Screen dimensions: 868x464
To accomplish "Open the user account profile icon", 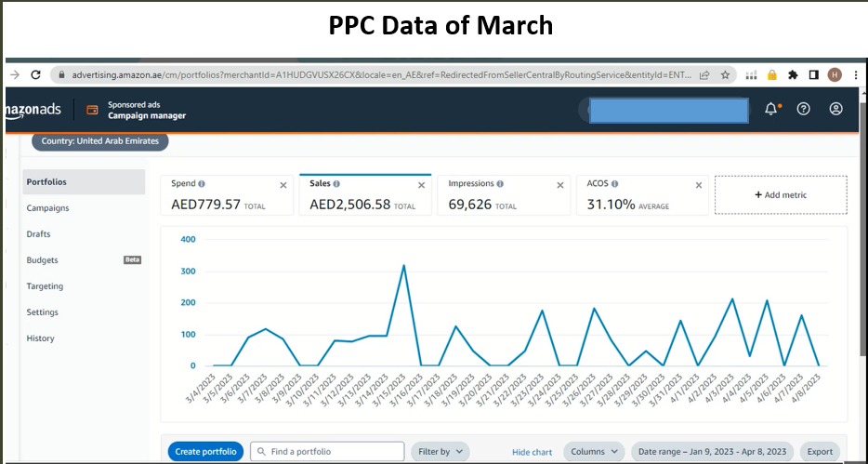I will click(835, 109).
